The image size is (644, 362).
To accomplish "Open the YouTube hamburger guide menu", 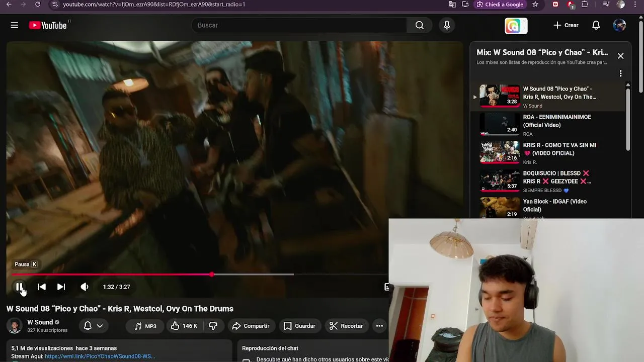I will [14, 25].
